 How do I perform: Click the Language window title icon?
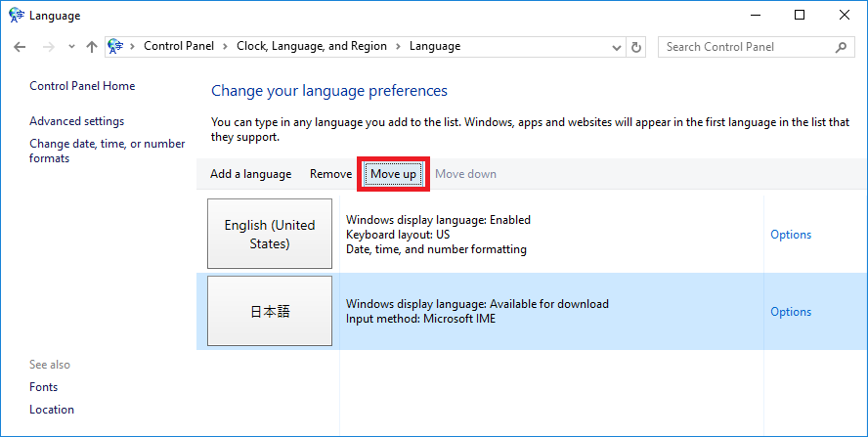click(x=17, y=15)
